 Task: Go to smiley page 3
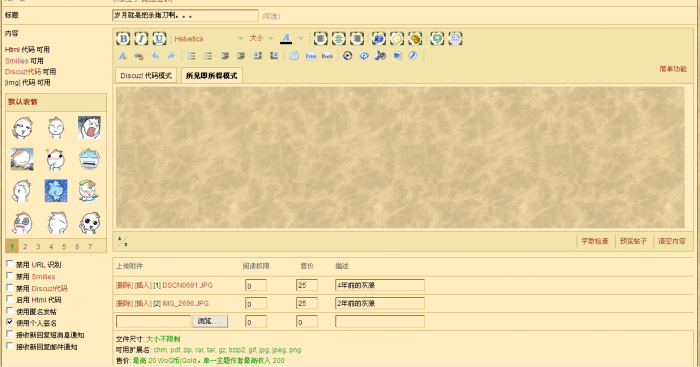pyautogui.click(x=38, y=246)
